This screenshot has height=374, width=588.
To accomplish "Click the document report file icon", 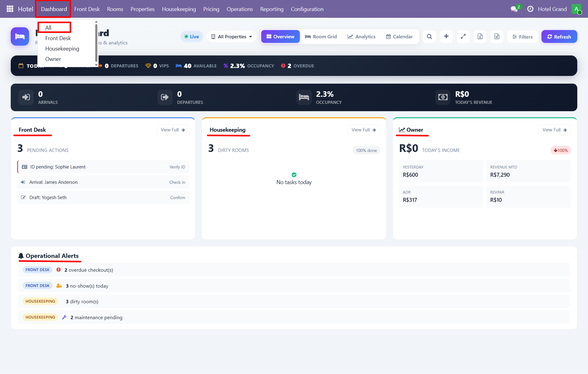I will [497, 37].
